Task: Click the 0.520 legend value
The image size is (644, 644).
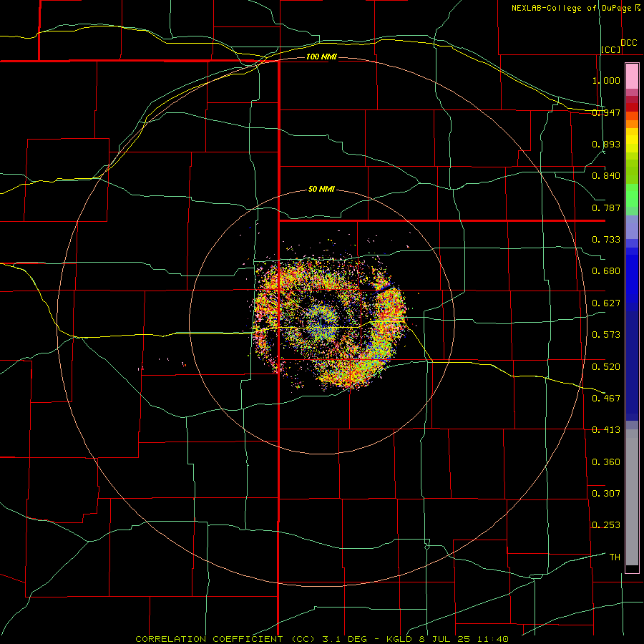Action: (x=606, y=367)
